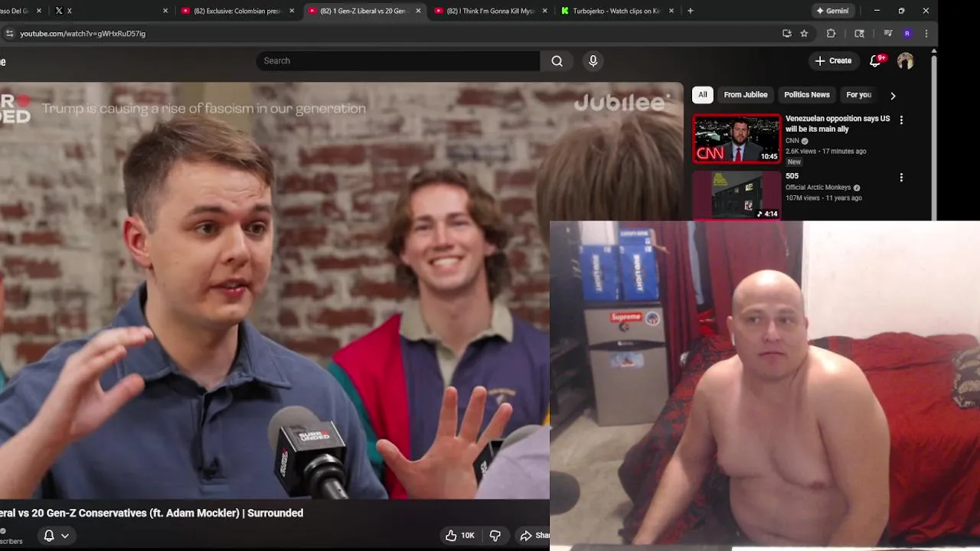Select the For you filter chip

(858, 95)
